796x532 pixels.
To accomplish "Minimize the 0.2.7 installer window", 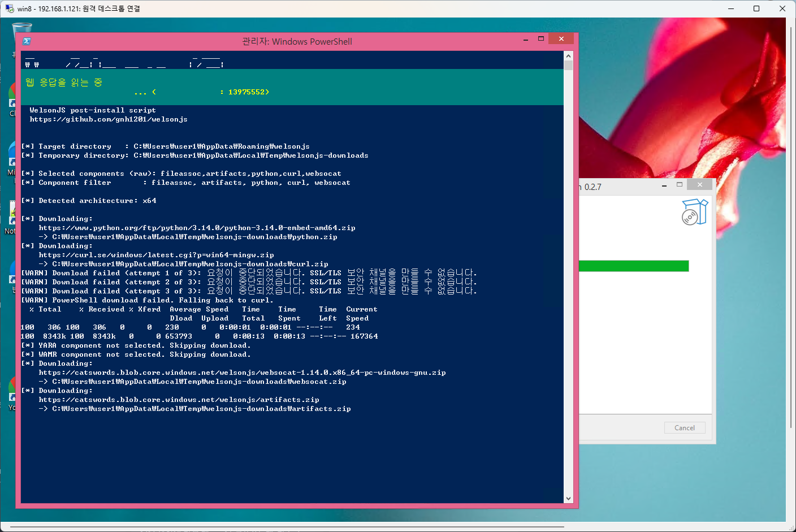I will 664,185.
